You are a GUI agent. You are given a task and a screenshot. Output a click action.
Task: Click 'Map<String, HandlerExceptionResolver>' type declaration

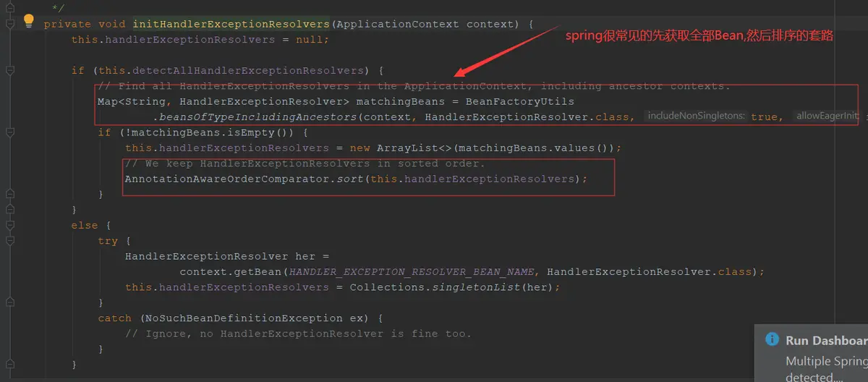coord(224,101)
